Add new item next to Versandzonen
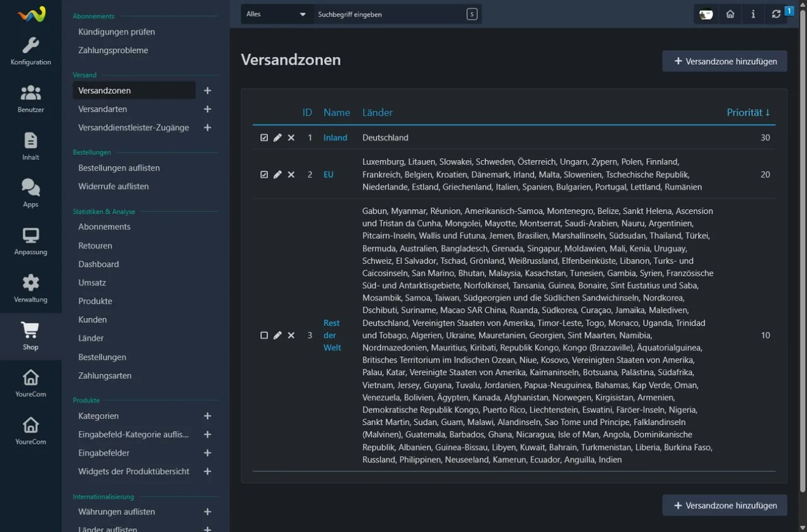 tap(207, 91)
